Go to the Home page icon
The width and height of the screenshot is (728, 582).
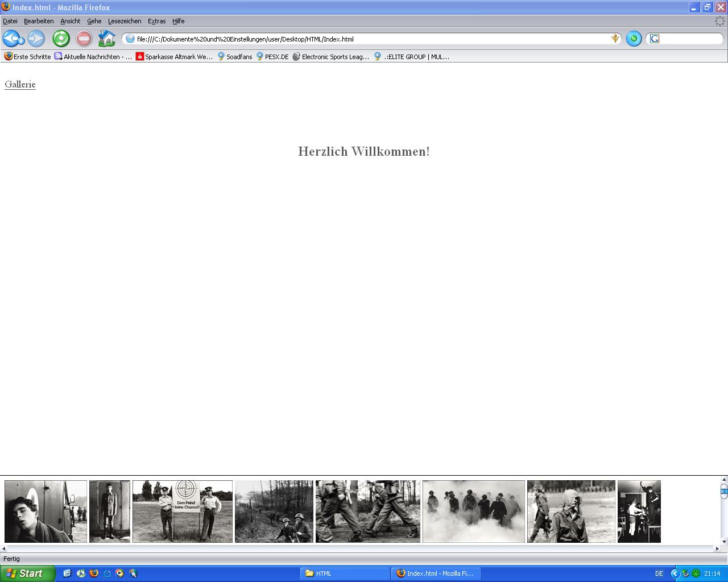106,39
